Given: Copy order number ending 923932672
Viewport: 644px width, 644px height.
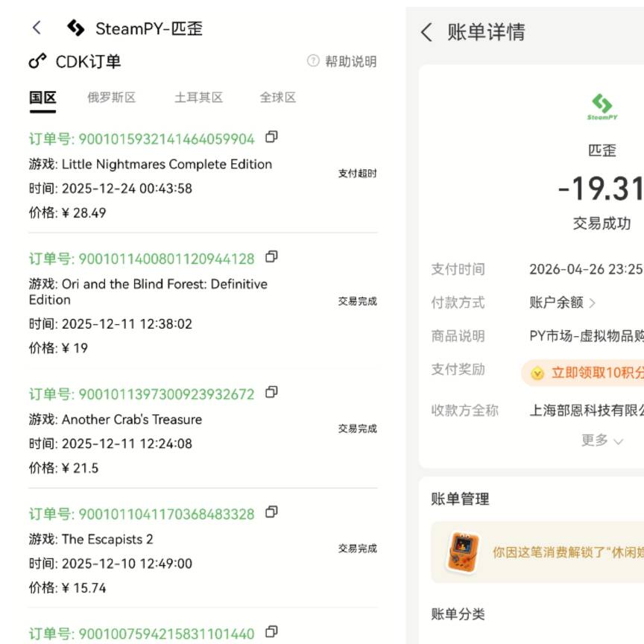Looking at the screenshot, I should (x=271, y=392).
